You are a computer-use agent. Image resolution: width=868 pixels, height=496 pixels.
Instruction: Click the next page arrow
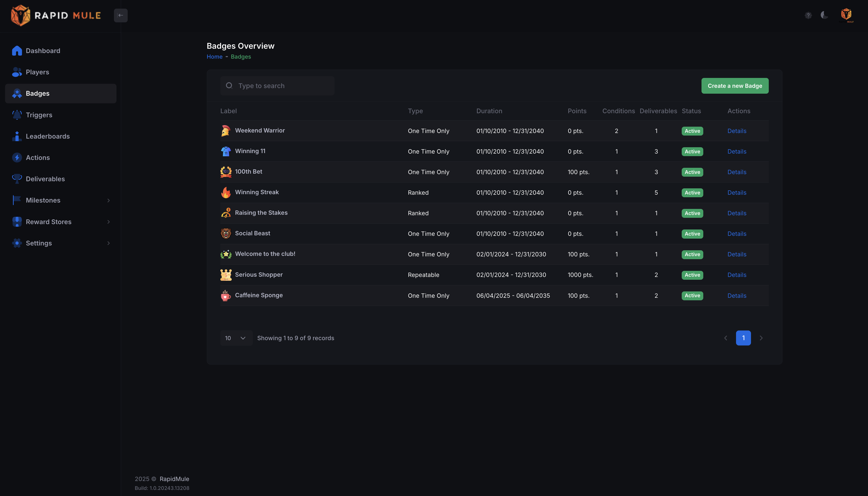[x=761, y=338]
